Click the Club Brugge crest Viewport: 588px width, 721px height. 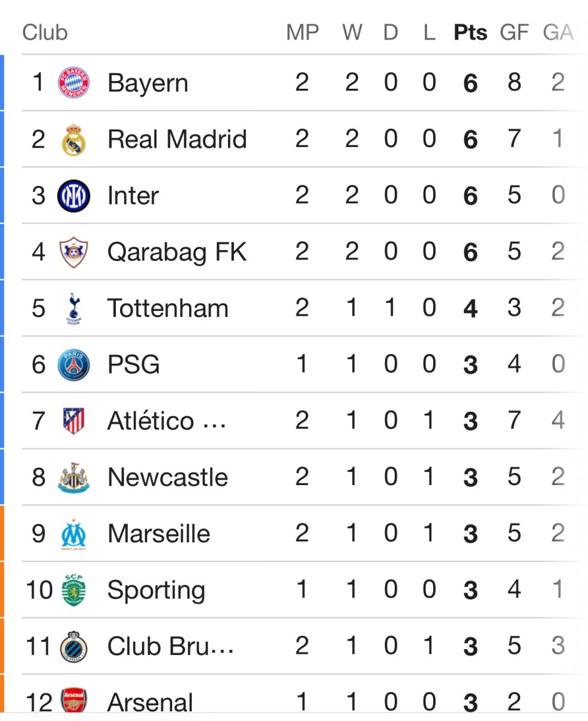[74, 647]
